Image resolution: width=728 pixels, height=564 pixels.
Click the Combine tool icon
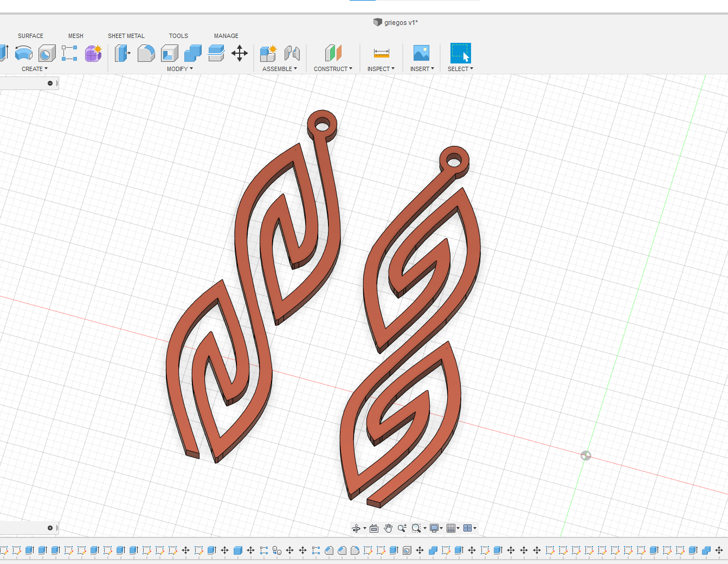(x=193, y=53)
